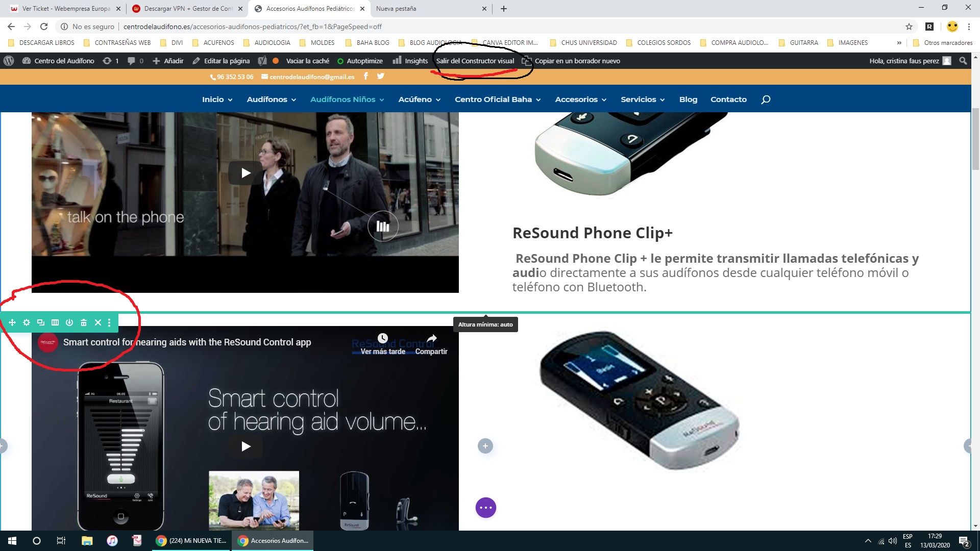Click the WordPress logo in admin bar
This screenshot has height=551, width=980.
(x=9, y=61)
